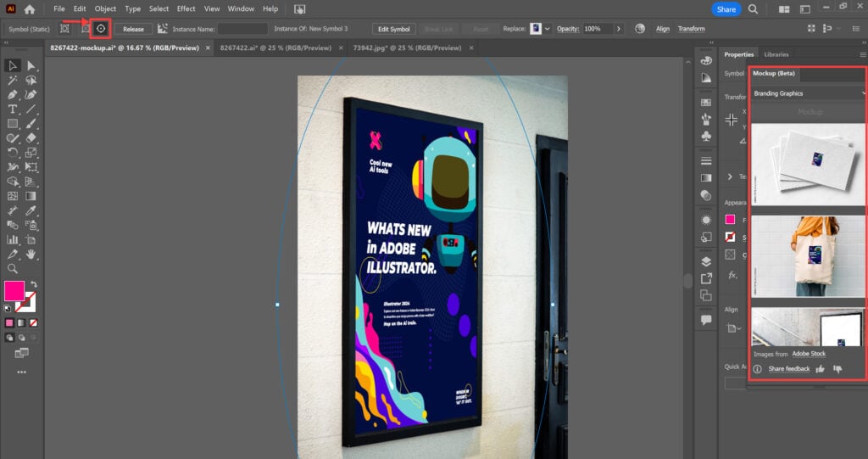Open the Comments panel icon
The width and height of the screenshot is (868, 459).
(706, 320)
